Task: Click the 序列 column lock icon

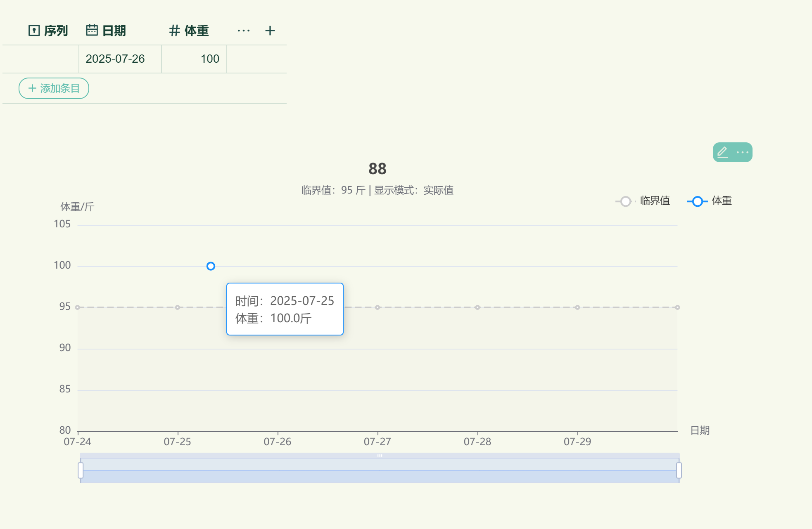Action: click(34, 31)
